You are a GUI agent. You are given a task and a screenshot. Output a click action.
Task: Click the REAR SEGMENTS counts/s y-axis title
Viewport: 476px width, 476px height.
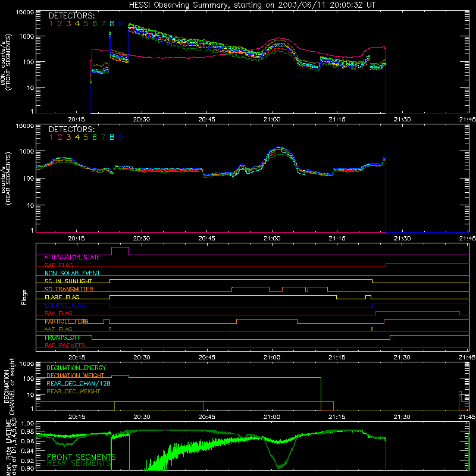(x=5, y=178)
